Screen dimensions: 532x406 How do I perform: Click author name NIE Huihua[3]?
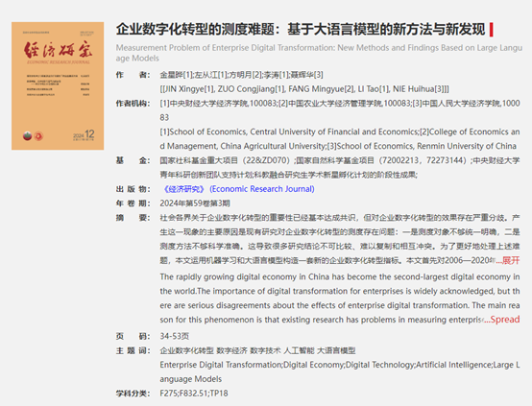(418, 89)
